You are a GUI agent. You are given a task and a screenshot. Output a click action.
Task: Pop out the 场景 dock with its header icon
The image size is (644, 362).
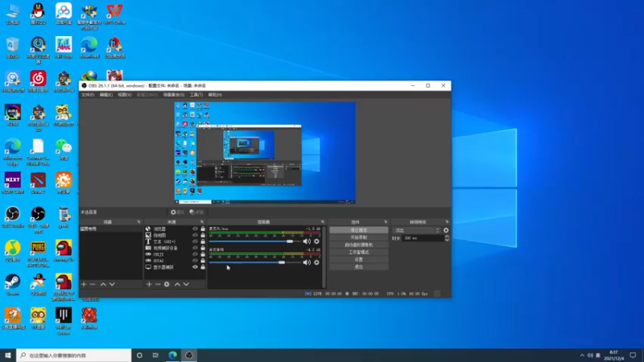[138, 222]
